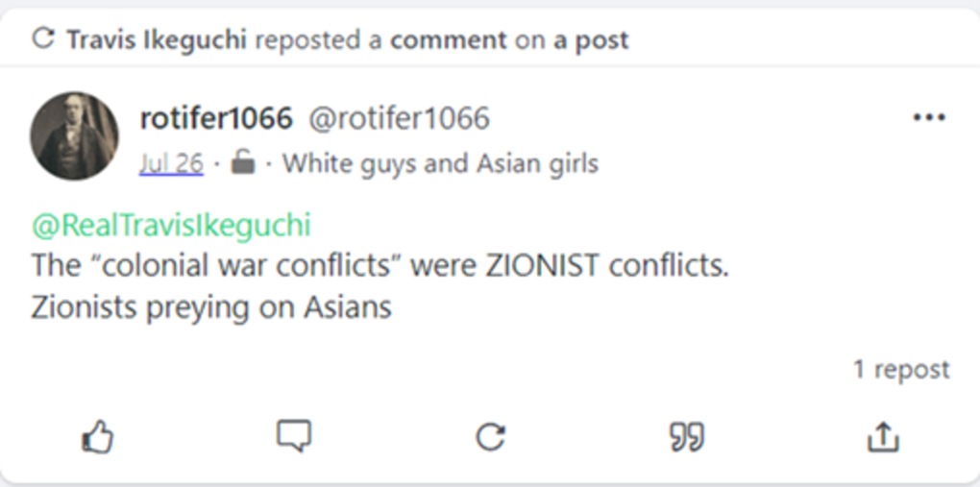Reply using the speech bubble icon
Screen dimensions: 980x487
pyautogui.click(x=293, y=438)
